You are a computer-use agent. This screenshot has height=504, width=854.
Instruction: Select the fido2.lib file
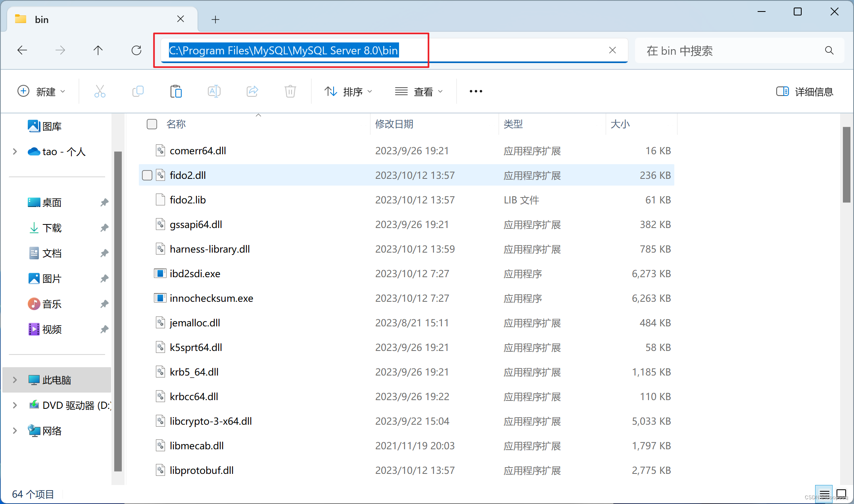[x=407, y=200]
